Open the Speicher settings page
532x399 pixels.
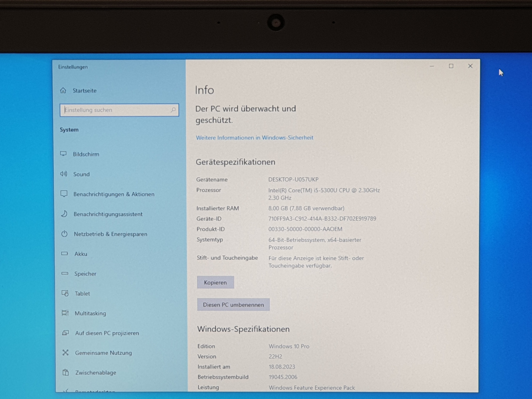[85, 274]
